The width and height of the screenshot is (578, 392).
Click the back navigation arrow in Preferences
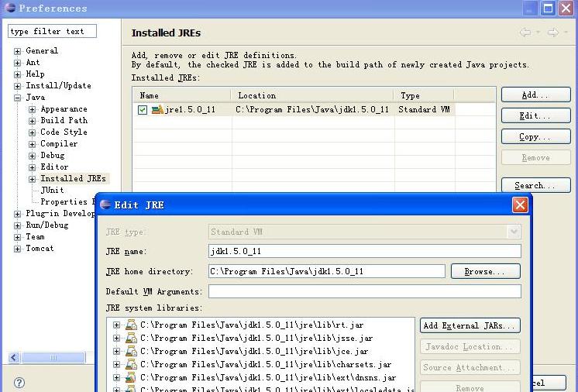click(x=525, y=33)
